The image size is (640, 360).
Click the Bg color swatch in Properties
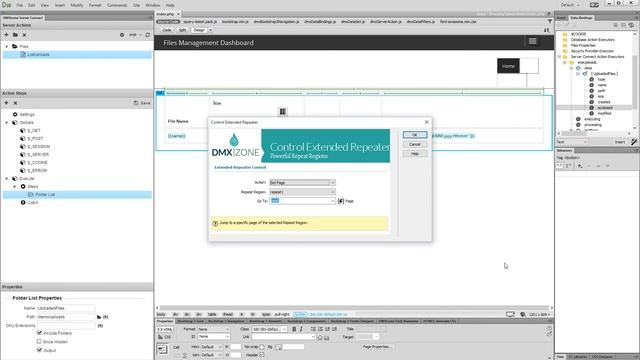[x=278, y=347]
